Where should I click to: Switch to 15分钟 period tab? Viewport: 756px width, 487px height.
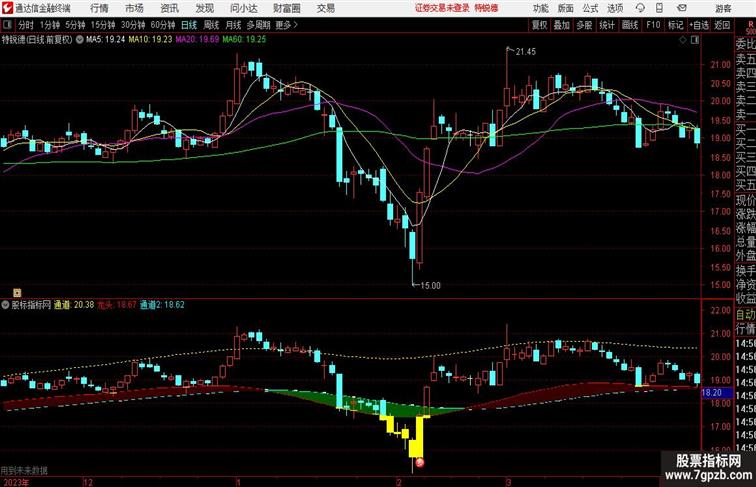pos(103,25)
